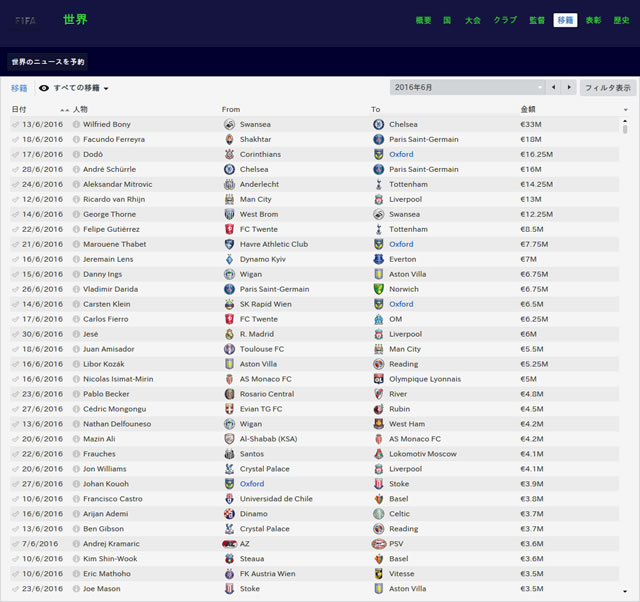Click the Olympique Lyonnais badge icon
The height and width of the screenshot is (602, 640).
click(x=378, y=379)
